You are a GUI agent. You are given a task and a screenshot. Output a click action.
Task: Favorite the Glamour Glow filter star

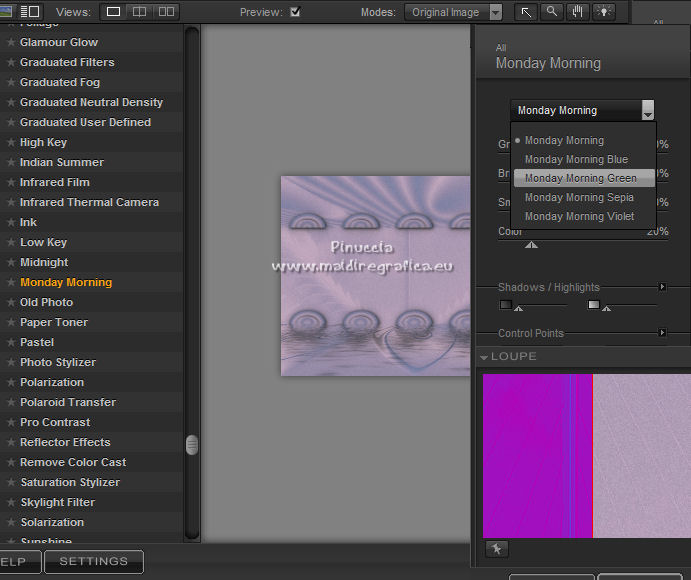[x=11, y=43]
